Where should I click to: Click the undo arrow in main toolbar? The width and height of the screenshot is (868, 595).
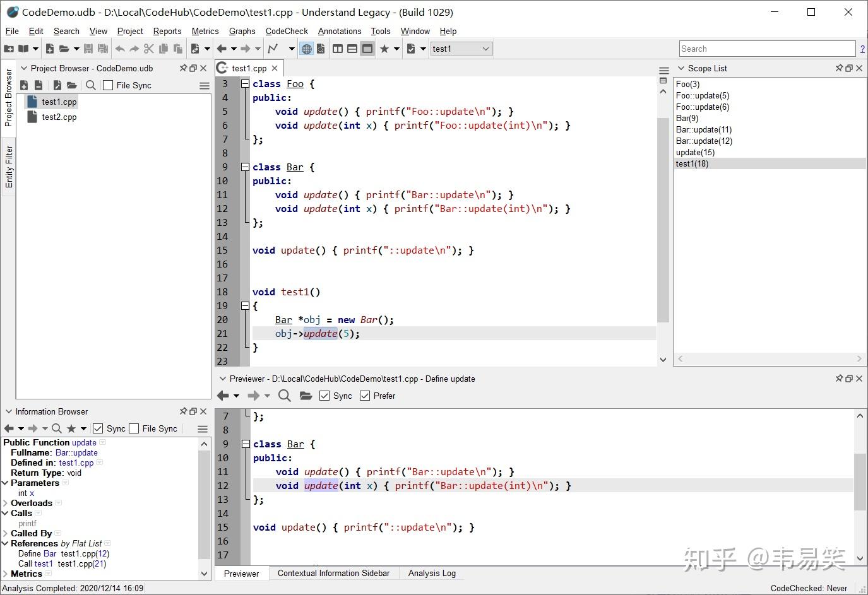120,49
